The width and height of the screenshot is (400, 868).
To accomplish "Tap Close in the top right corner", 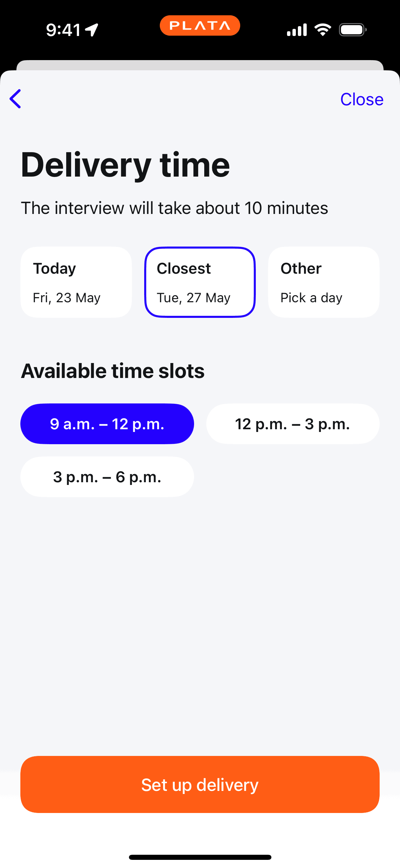I will pos(362,99).
